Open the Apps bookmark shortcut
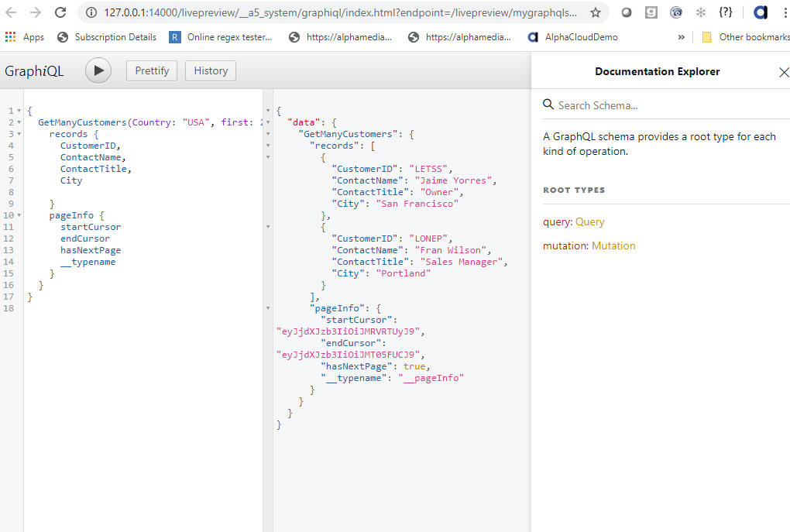790x532 pixels. pyautogui.click(x=24, y=36)
